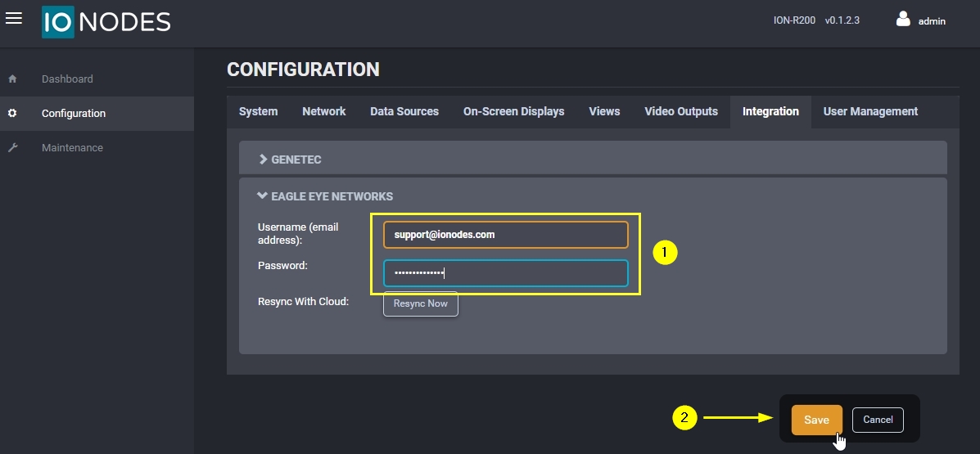Screen dimensions: 980x454
Task: Switch to User Management tab
Action: click(x=870, y=112)
